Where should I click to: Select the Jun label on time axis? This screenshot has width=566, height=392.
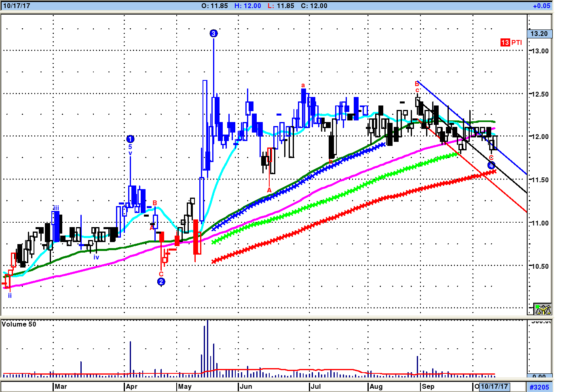(246, 387)
